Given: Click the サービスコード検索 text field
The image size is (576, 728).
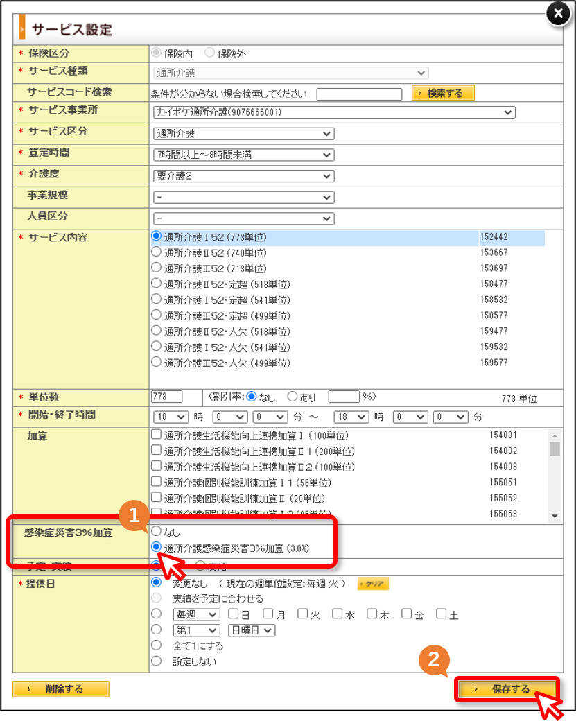Looking at the screenshot, I should click(359, 94).
